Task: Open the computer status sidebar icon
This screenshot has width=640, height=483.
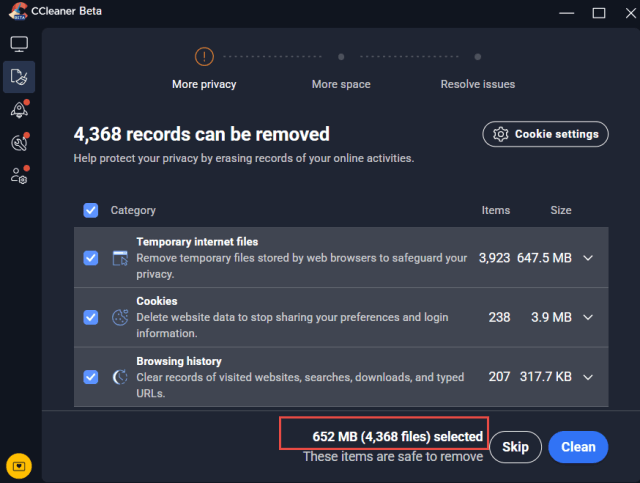Action: (19, 44)
